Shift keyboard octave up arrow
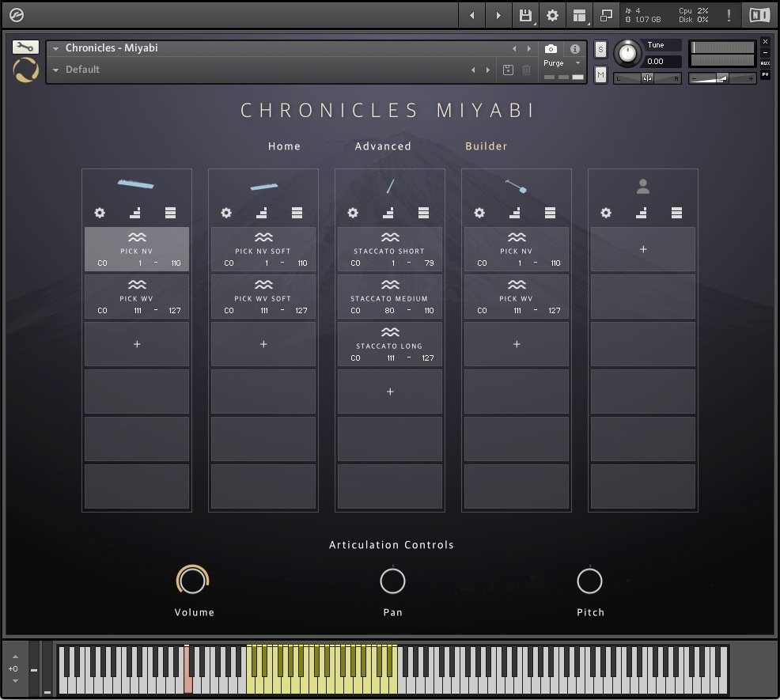The width and height of the screenshot is (780, 700). [15, 656]
